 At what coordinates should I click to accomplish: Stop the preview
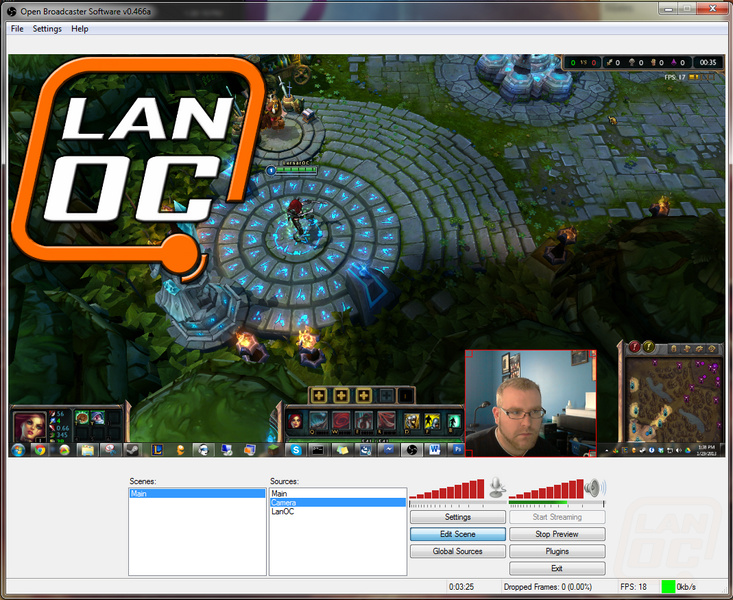tap(557, 534)
